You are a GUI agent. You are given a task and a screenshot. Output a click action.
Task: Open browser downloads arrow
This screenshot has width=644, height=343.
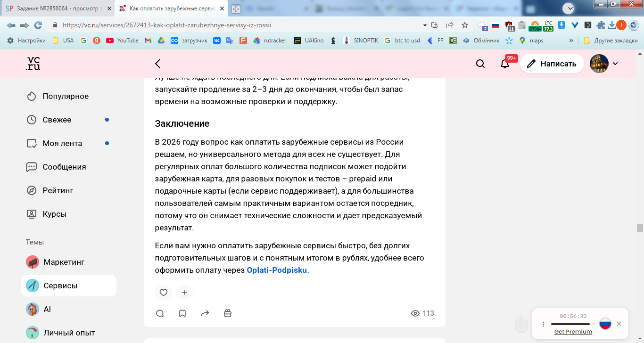click(x=612, y=25)
